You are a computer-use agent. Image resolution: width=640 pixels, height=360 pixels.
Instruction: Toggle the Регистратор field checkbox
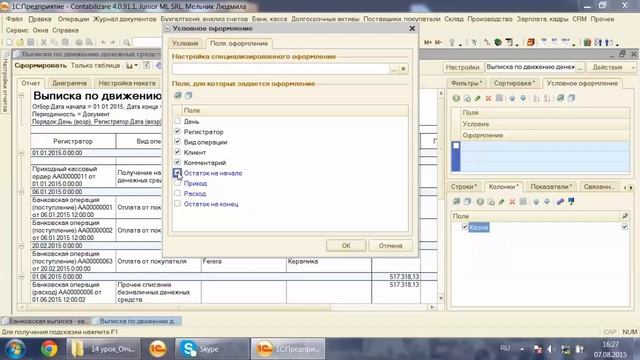pos(178,131)
